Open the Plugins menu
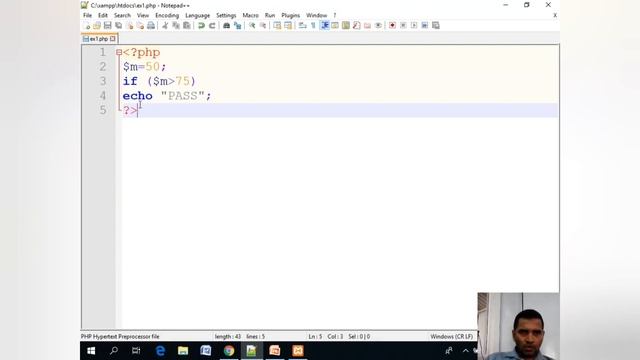The width and height of the screenshot is (640, 360). coord(291,16)
